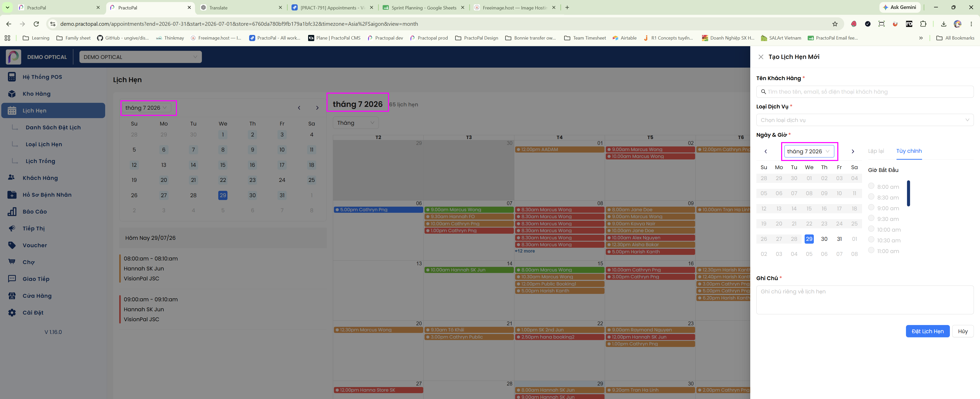
Task: Open Danh Sách Đặt Lịch submenu item
Action: coord(53,127)
